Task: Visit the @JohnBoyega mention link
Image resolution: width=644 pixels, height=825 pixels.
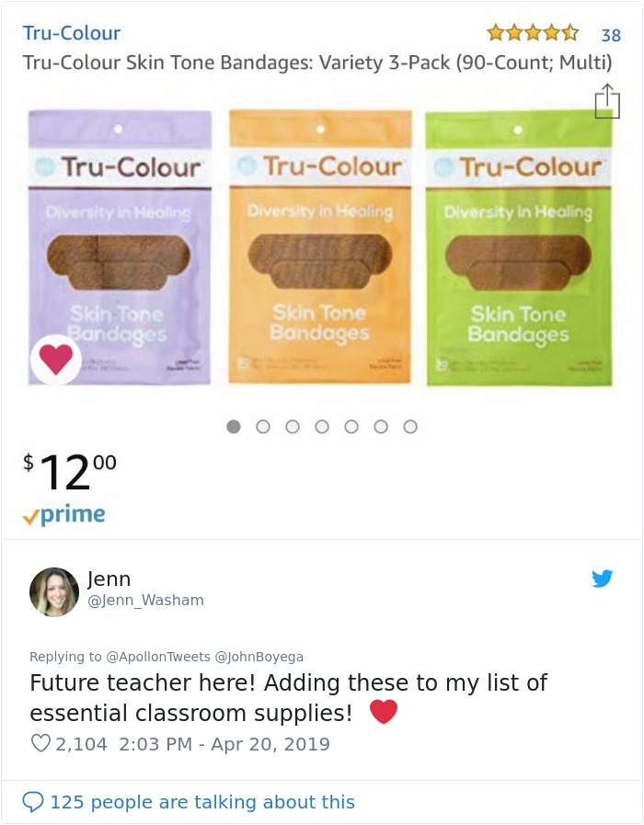Action: click(259, 657)
